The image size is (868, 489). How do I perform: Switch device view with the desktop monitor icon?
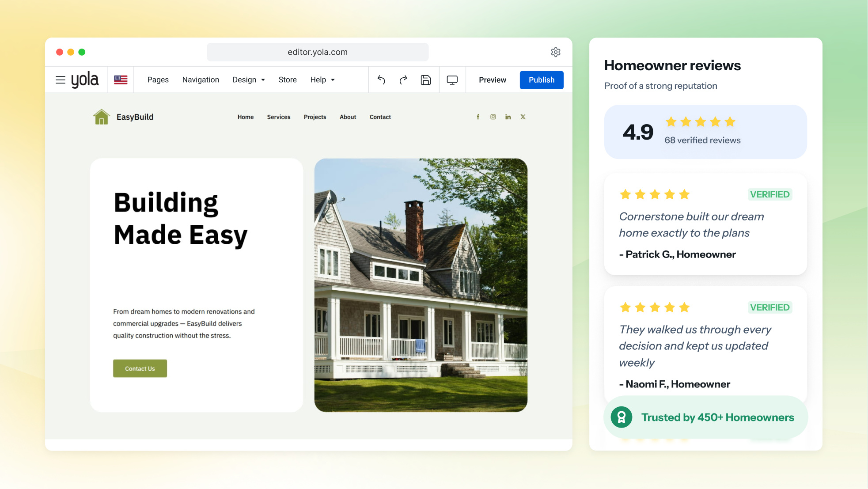tap(452, 80)
